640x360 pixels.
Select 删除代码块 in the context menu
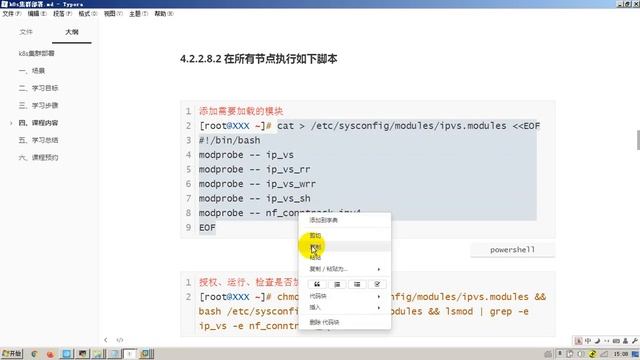[x=345, y=322]
